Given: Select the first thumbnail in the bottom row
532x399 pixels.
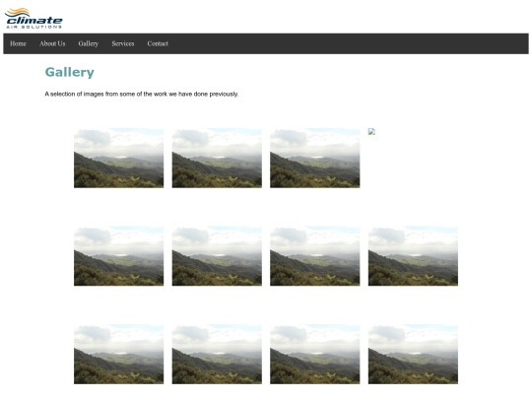Looking at the screenshot, I should tap(119, 355).
